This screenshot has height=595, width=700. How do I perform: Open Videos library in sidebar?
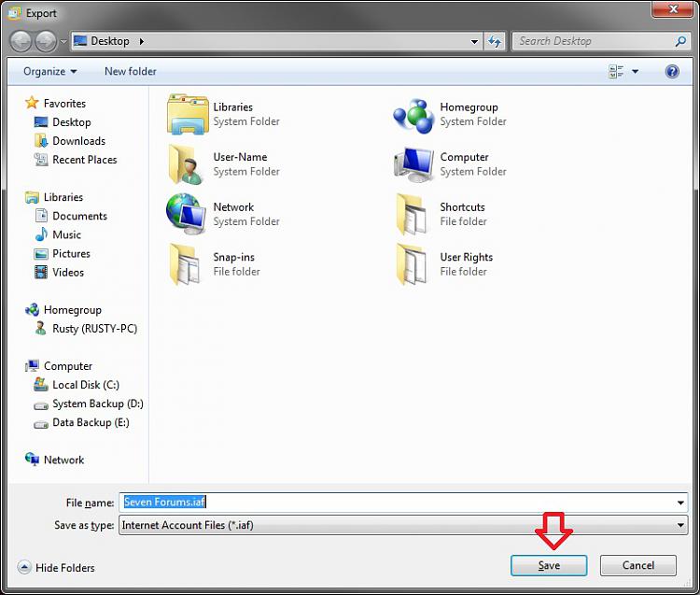point(59,272)
